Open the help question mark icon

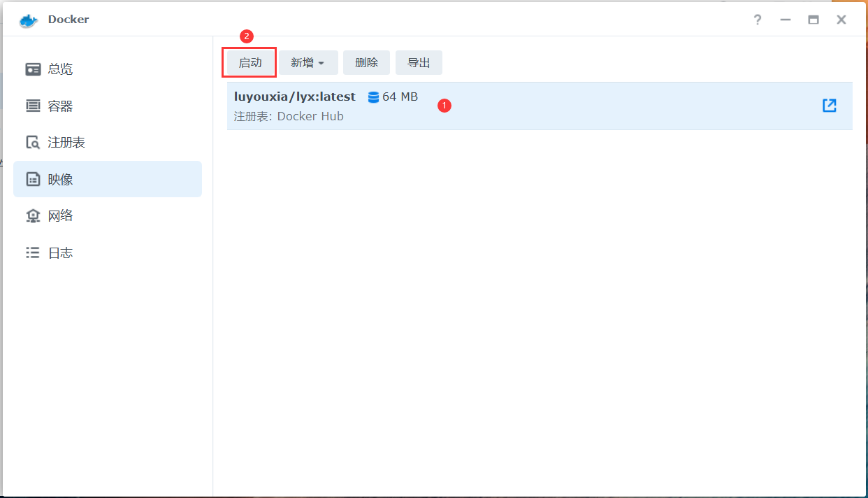[758, 20]
